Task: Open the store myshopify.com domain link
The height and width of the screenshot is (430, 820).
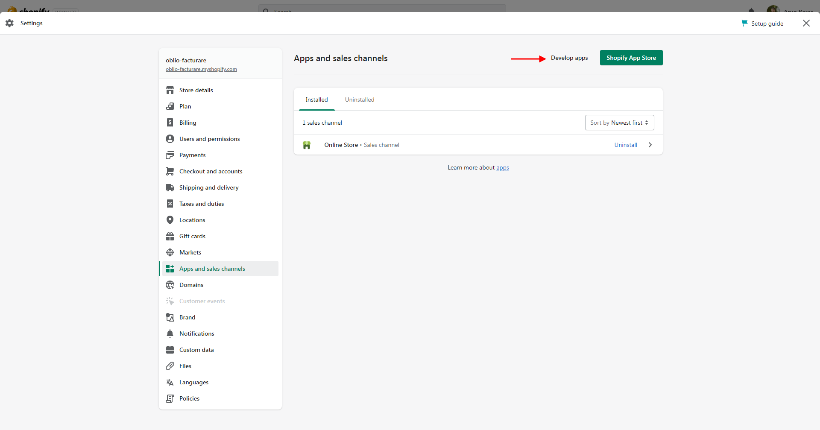Action: 201,69
